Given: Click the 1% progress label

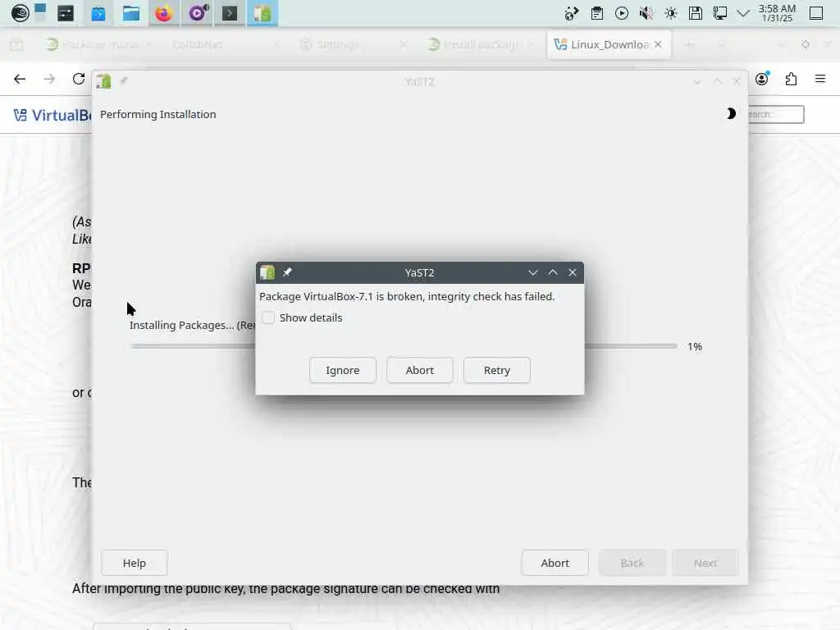Looking at the screenshot, I should coord(695,347).
